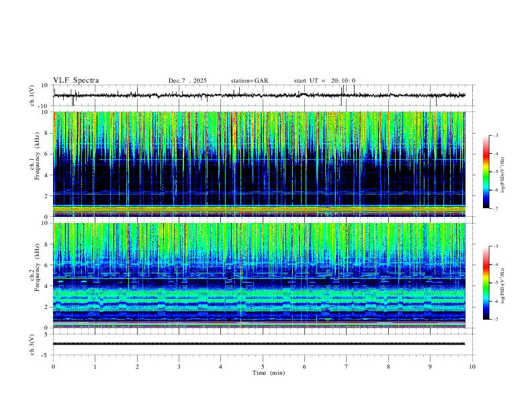Image resolution: width=532 pixels, height=411 pixels.
Task: Click the 'VLF Spectra' title text
Action: pyautogui.click(x=76, y=81)
